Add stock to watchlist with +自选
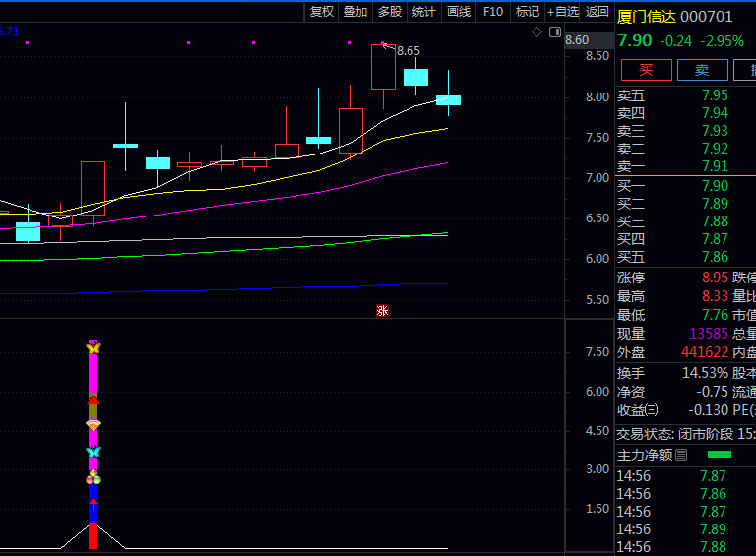Image resolution: width=756 pixels, height=556 pixels. click(561, 12)
